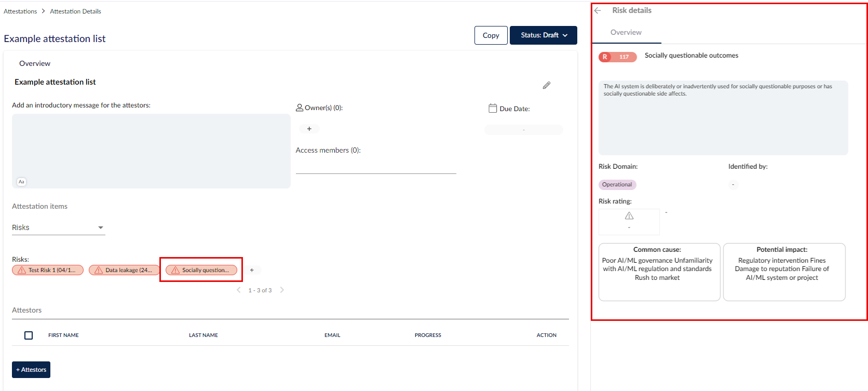This screenshot has height=391, width=868.
Task: Click the pencil edit icon
Action: click(x=546, y=85)
